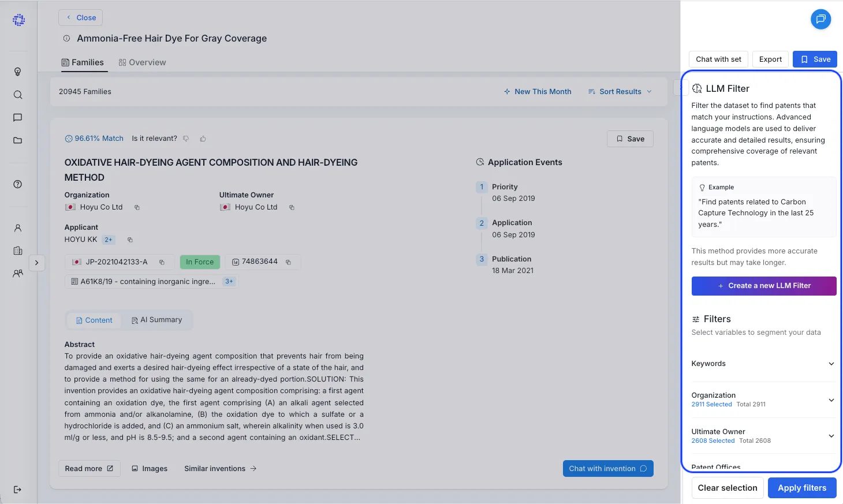
Task: Open the folder sidebar icon
Action: point(18,140)
